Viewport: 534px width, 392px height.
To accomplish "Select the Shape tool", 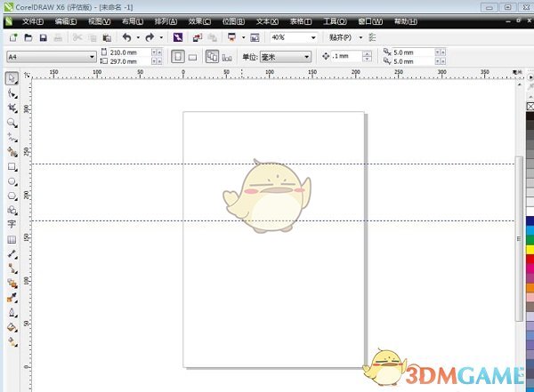I will [12, 93].
